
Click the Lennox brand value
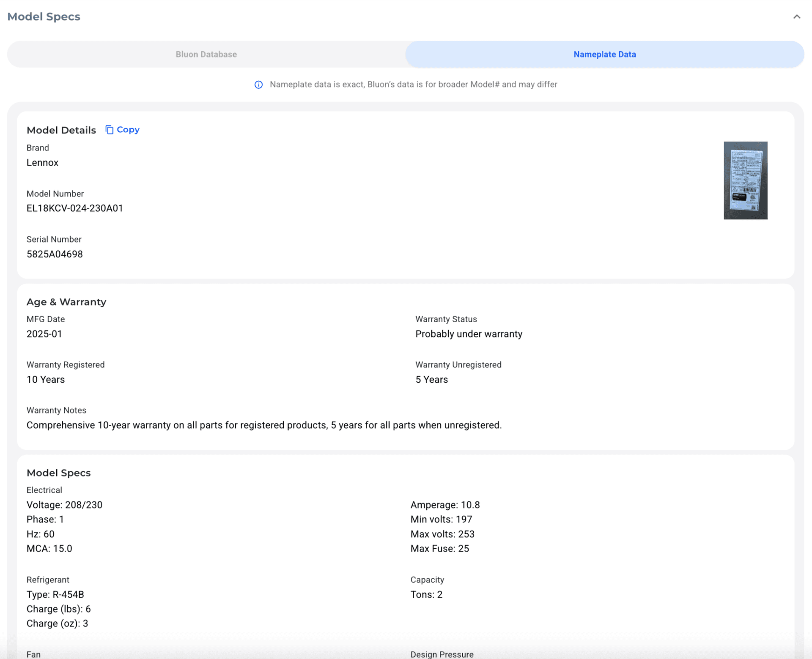click(42, 163)
